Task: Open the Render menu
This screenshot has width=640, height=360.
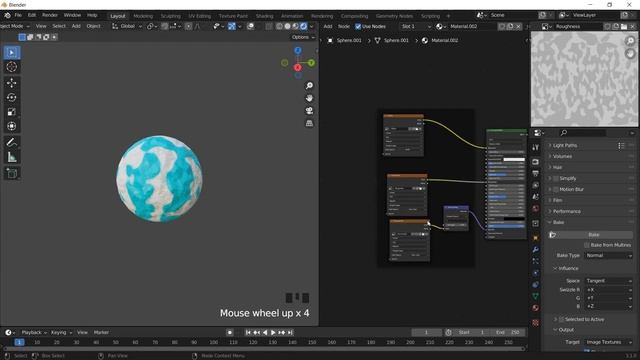Action: point(50,15)
